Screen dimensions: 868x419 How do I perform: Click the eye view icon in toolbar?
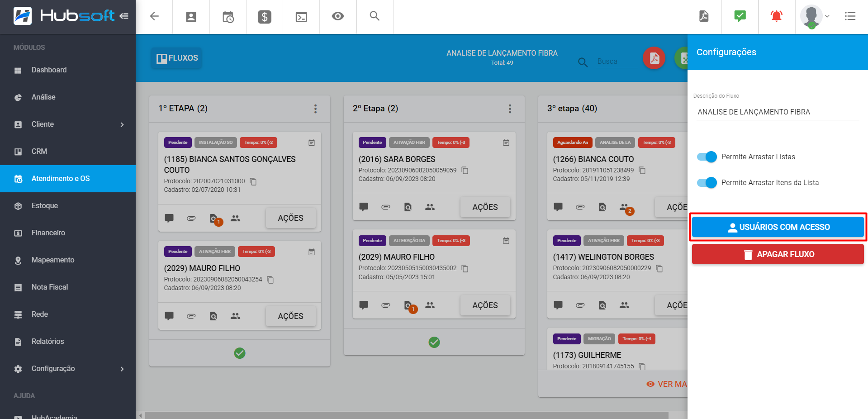click(338, 16)
